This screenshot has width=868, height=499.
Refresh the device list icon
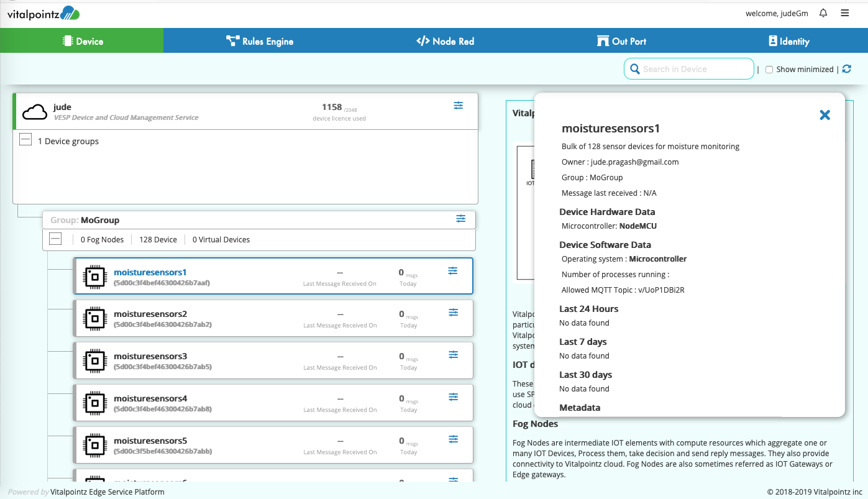pos(846,69)
